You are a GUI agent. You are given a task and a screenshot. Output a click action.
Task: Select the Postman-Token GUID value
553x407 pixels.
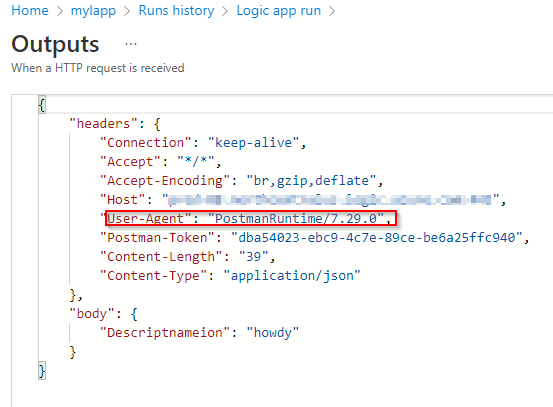click(377, 238)
